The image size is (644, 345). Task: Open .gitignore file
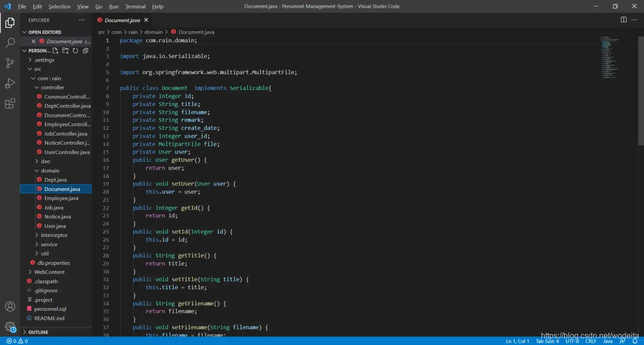pyautogui.click(x=56, y=290)
